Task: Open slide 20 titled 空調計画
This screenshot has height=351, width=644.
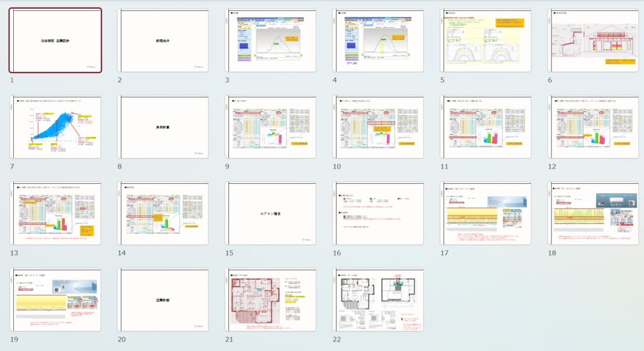Action: 163,301
